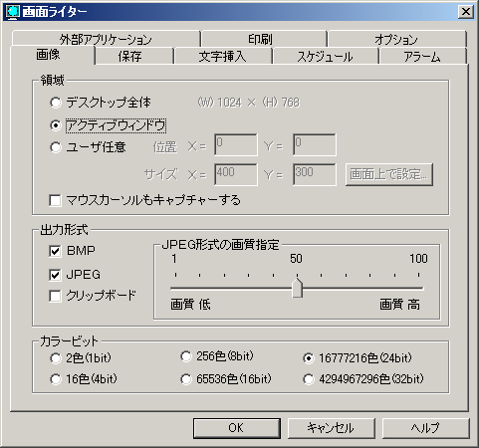Open the スケジュール tab
The height and width of the screenshot is (448, 479).
326,56
